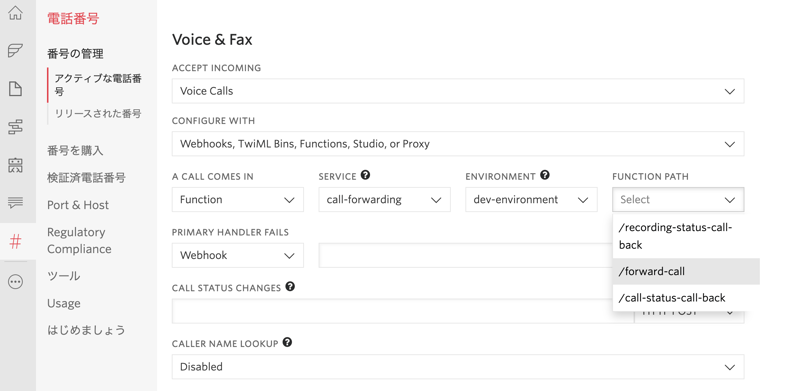Screen dimensions: 794x391
Task: Open the call-forwarding service dropdown
Action: [384, 200]
